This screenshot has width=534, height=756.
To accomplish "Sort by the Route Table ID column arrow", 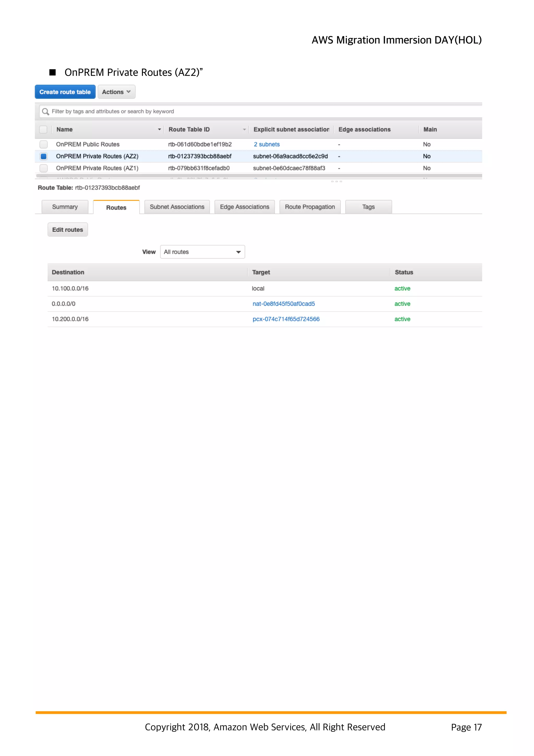I will [x=244, y=129].
